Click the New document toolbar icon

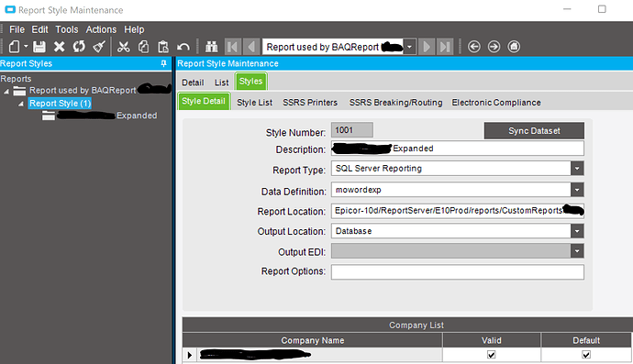tap(14, 47)
